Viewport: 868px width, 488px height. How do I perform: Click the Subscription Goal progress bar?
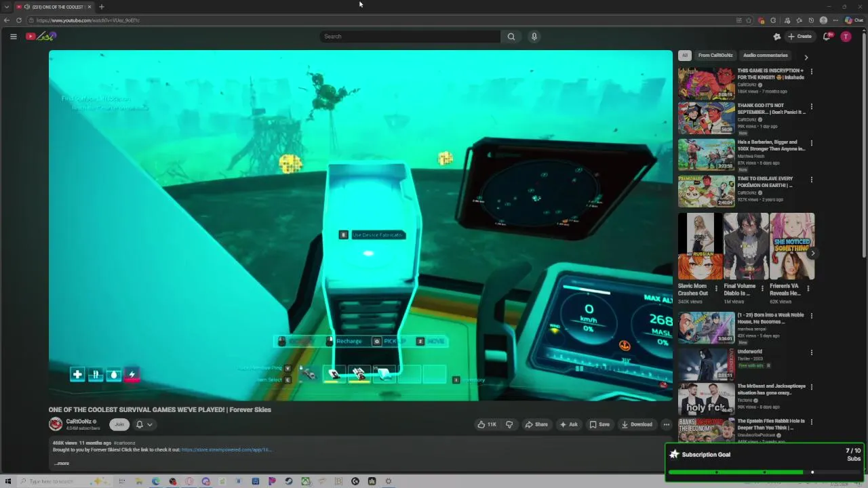(764, 472)
